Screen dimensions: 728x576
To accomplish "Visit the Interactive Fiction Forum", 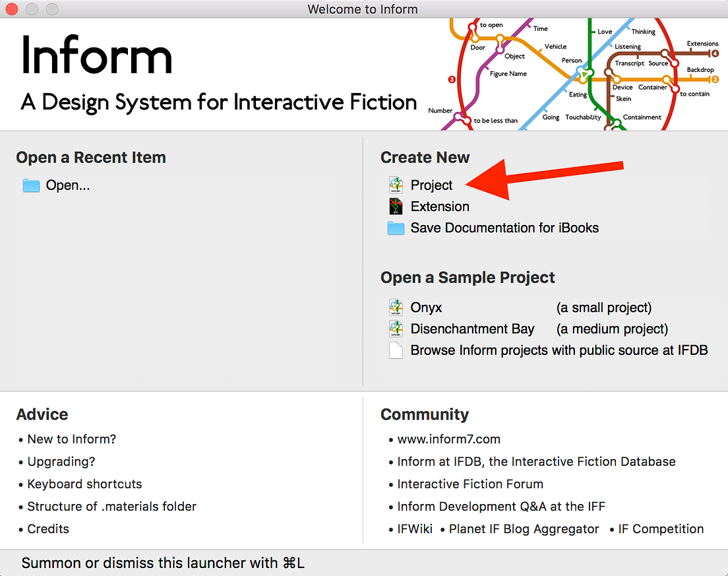I will (x=470, y=484).
